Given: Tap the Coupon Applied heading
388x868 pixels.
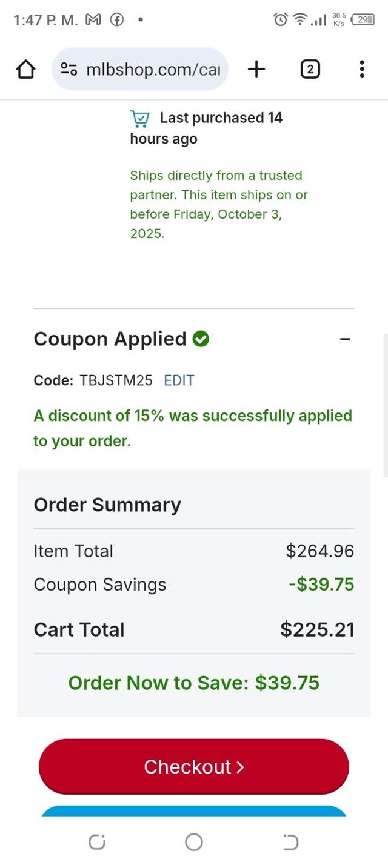Looking at the screenshot, I should (110, 339).
